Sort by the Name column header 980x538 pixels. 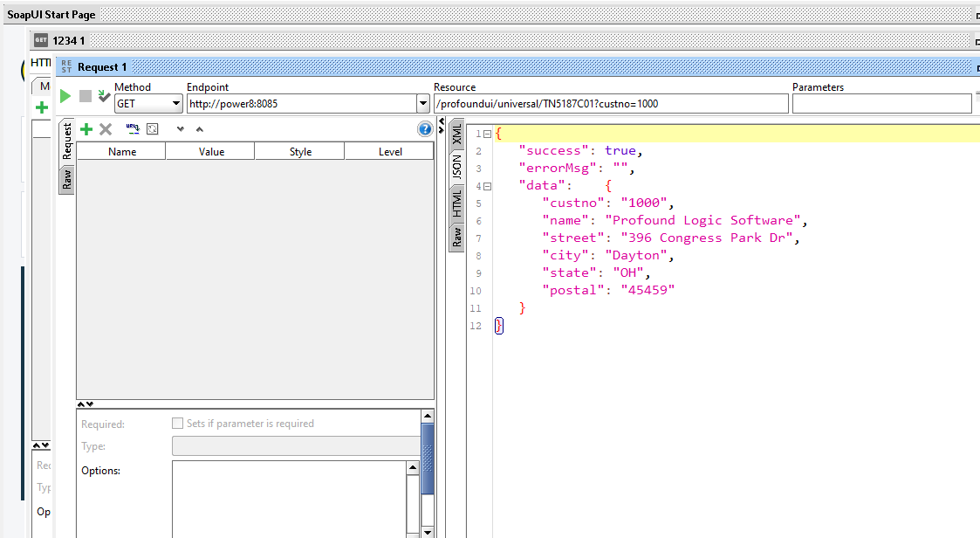coord(122,151)
